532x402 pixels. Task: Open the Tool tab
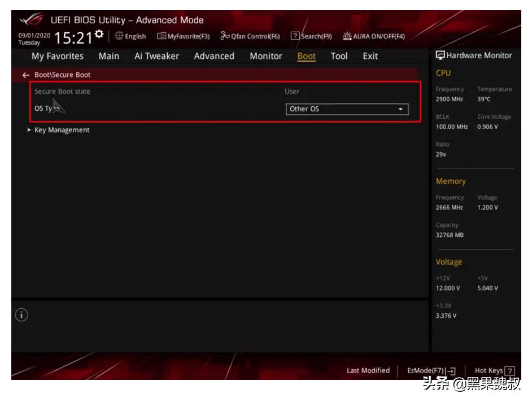click(x=339, y=56)
